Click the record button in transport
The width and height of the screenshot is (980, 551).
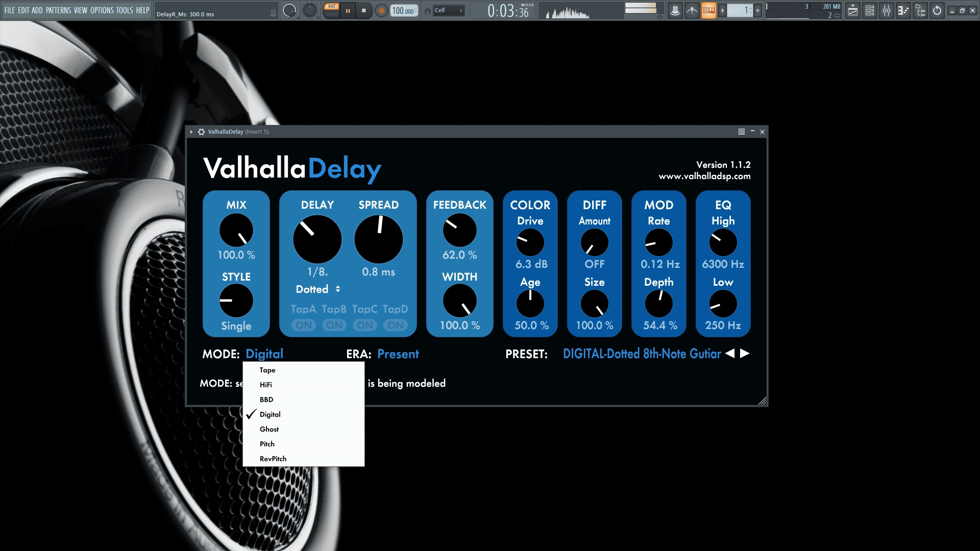(381, 11)
